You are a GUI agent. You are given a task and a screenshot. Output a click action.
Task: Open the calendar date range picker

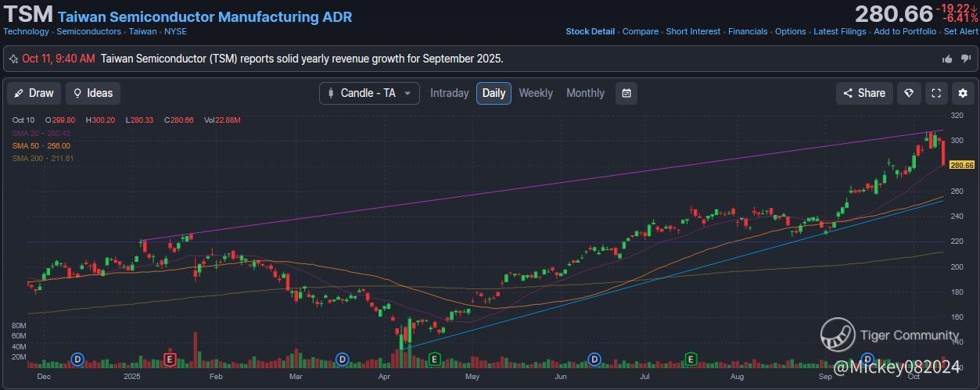(x=626, y=93)
